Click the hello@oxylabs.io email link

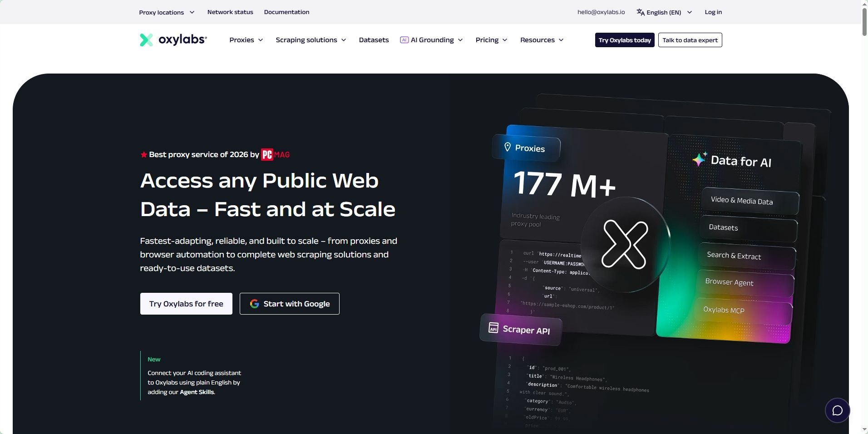[601, 12]
